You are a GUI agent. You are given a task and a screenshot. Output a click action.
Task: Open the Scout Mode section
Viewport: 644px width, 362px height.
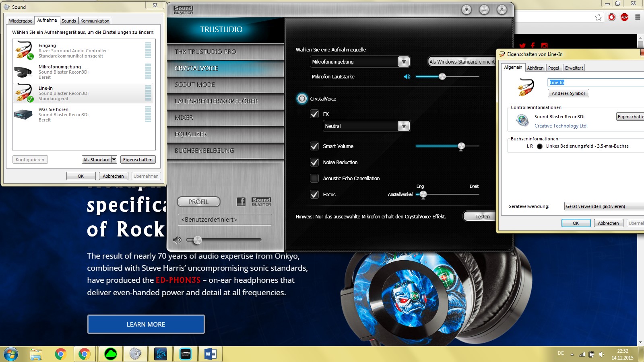[225, 85]
